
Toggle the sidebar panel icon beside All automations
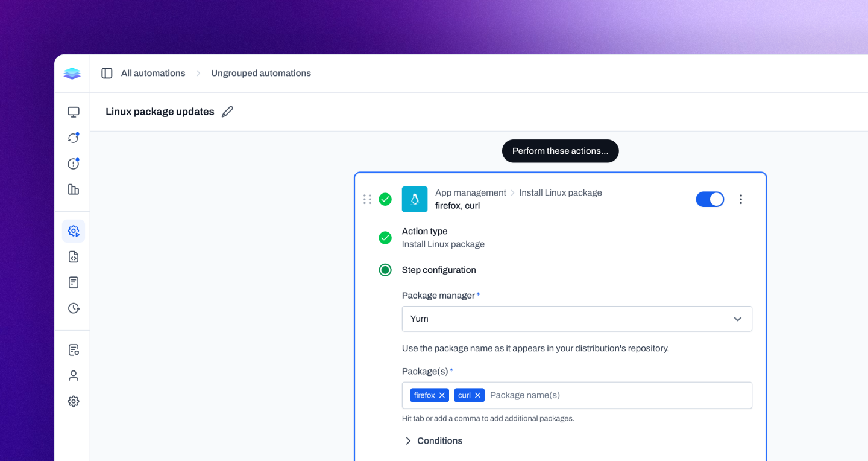click(107, 73)
